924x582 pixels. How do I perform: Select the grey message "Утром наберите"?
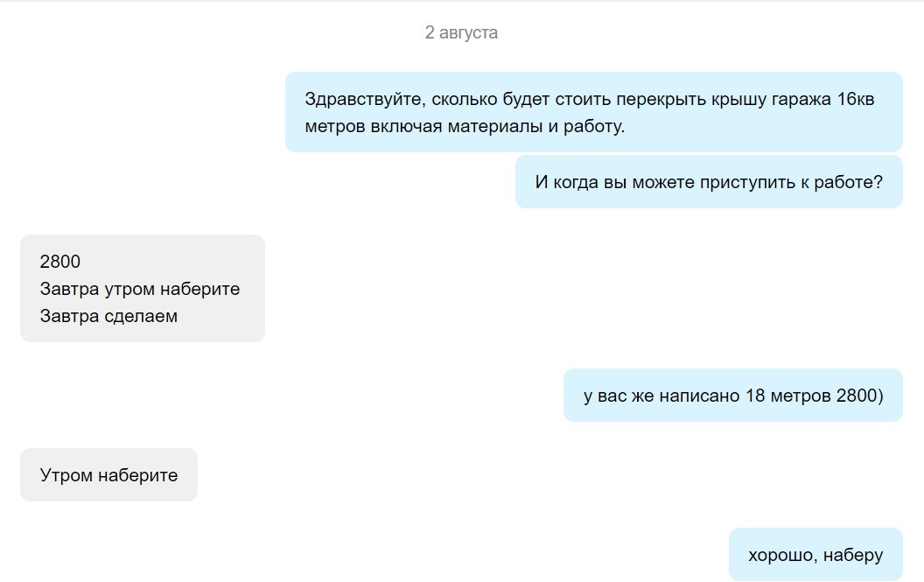108,475
